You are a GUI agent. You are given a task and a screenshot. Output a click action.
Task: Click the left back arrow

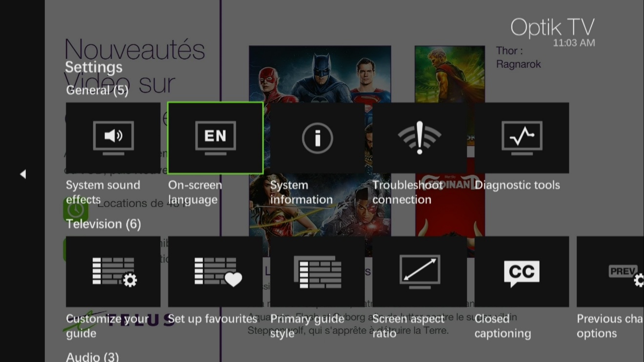22,174
